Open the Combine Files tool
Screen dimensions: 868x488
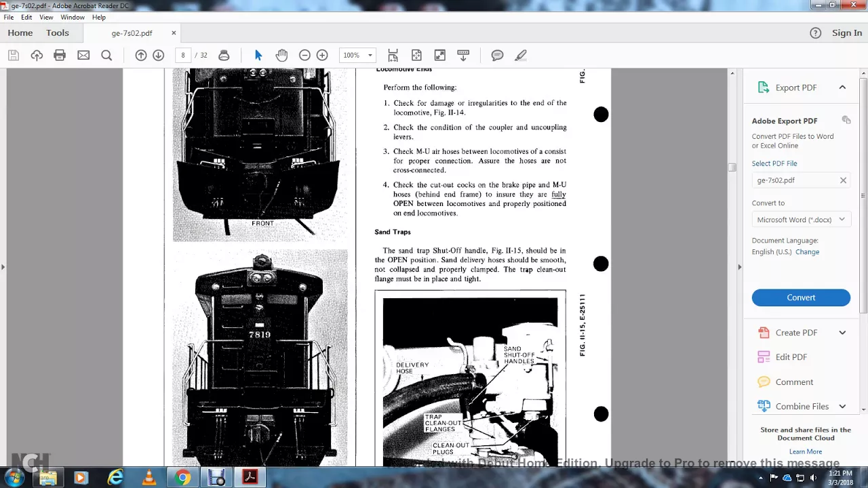click(x=793, y=406)
